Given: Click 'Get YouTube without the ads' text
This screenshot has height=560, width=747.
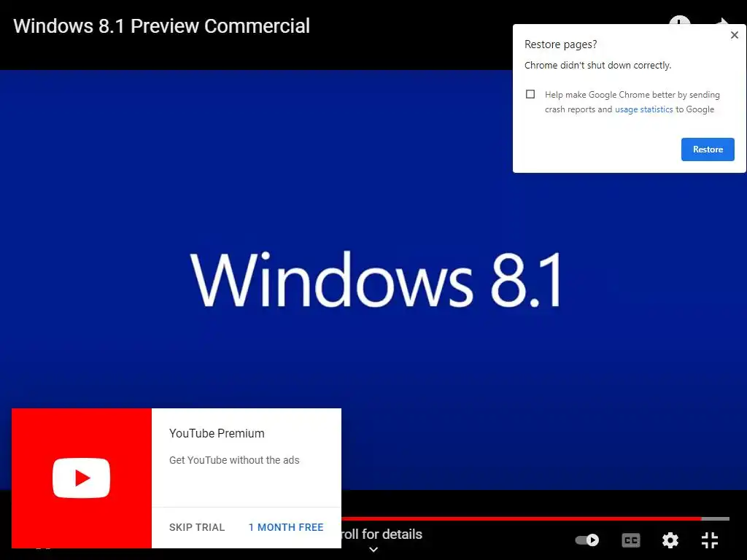Looking at the screenshot, I should pyautogui.click(x=234, y=460).
